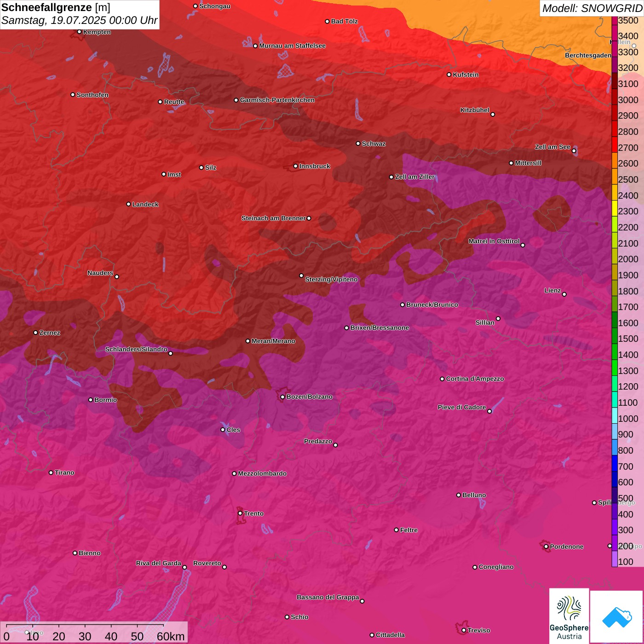
Task: Click the Zell am Ziller label
Action: point(415,177)
